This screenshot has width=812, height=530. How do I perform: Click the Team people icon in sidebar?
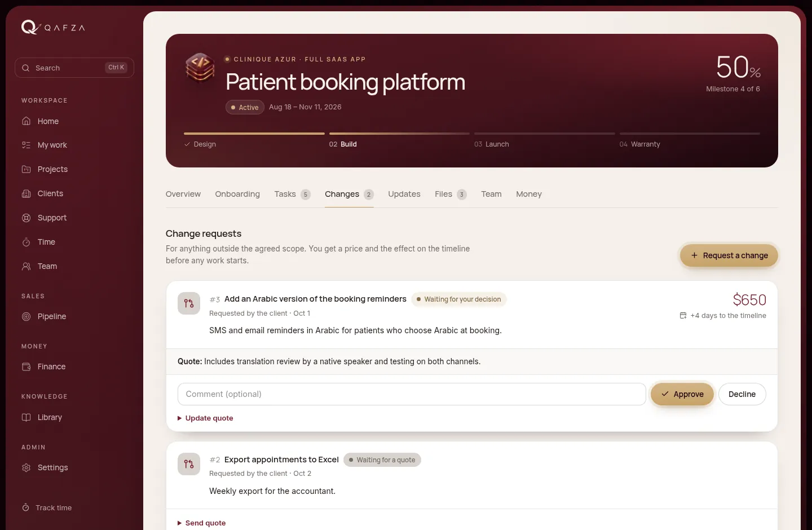26,266
